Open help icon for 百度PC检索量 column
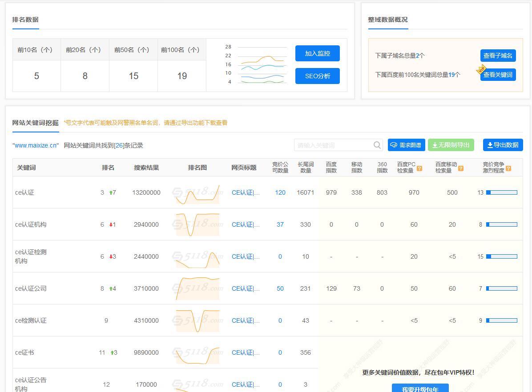This screenshot has width=532, height=392. coord(419,168)
